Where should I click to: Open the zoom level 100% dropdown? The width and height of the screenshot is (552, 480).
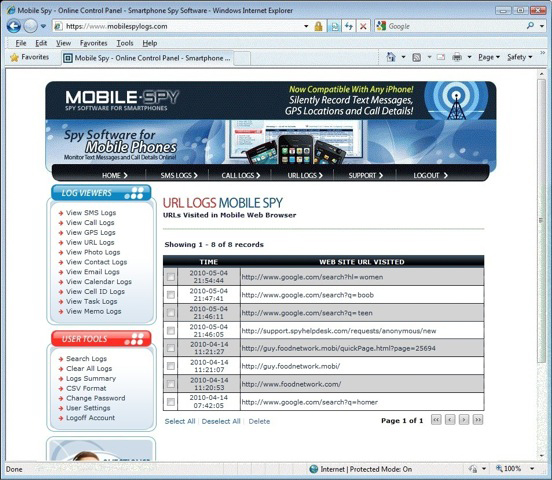click(532, 469)
